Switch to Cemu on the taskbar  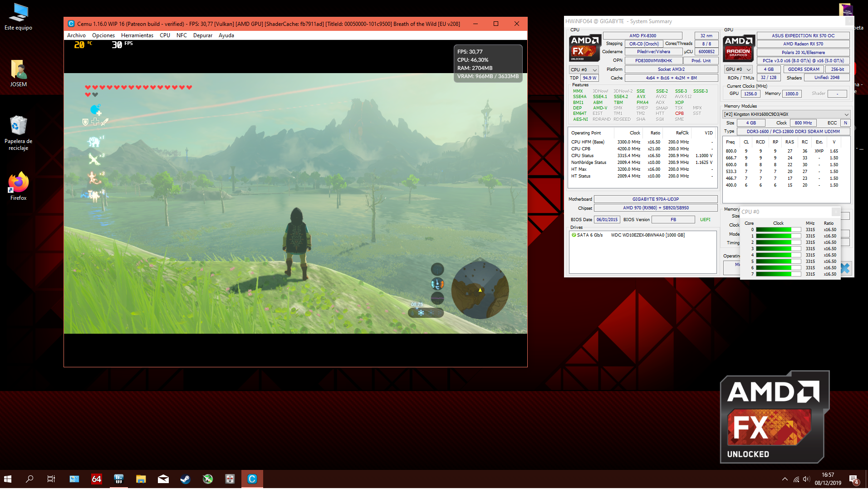point(252,479)
